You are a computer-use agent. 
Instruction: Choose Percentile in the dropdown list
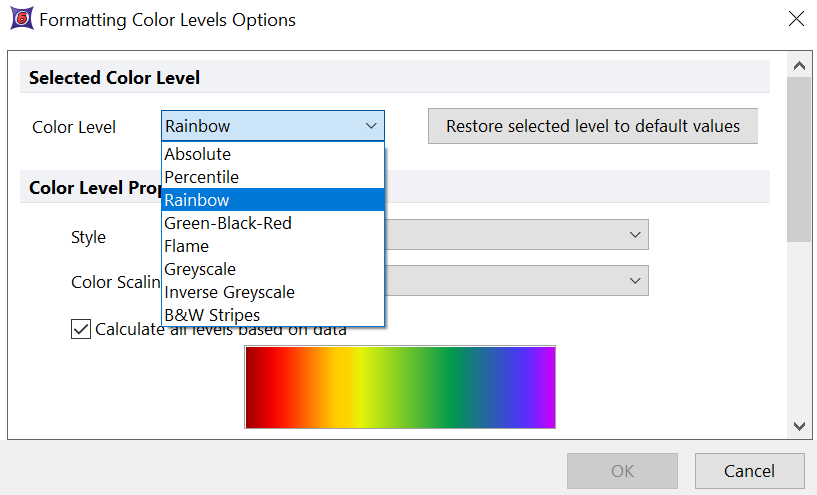[x=202, y=177]
